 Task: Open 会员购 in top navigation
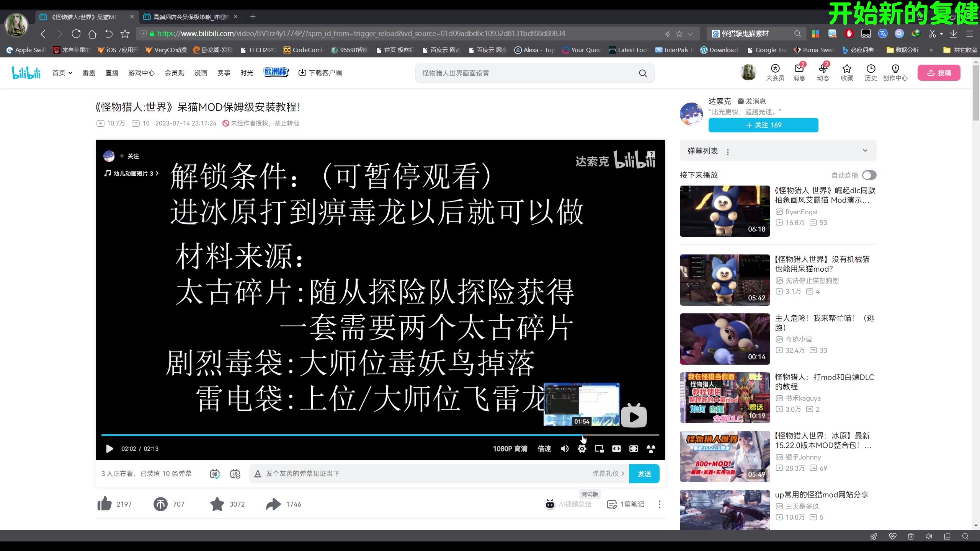[x=175, y=73]
